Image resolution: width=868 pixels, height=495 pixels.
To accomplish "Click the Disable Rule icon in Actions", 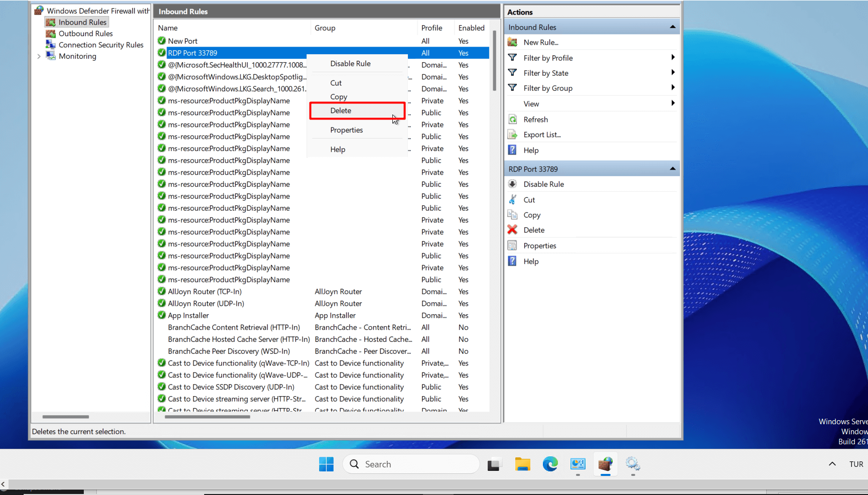I will (x=512, y=184).
